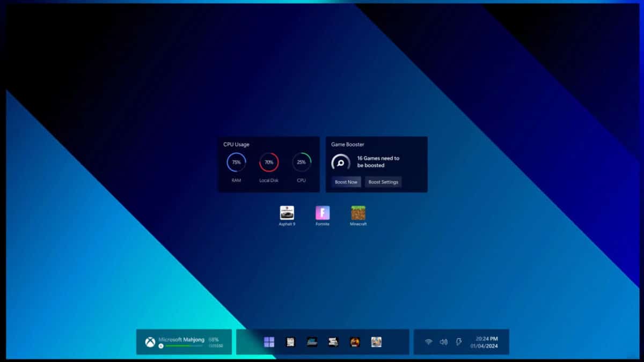
Task: Click the Xbox logo on the download widget
Action: pyautogui.click(x=150, y=341)
